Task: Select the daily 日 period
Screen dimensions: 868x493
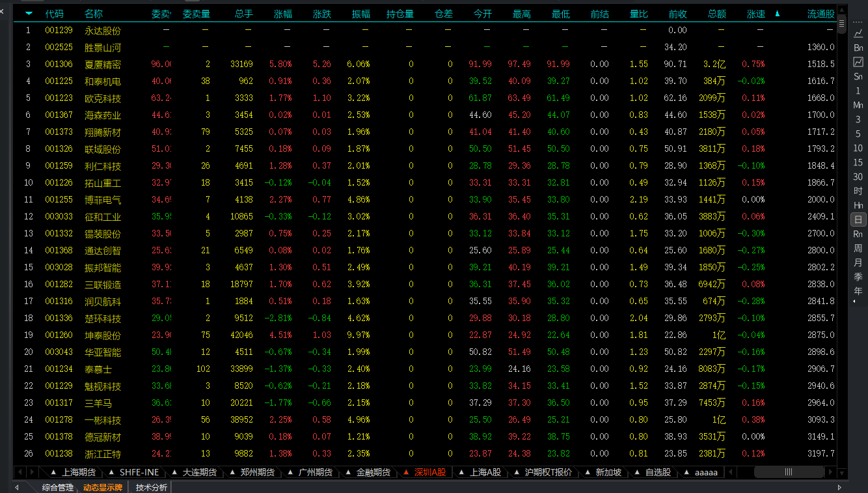Action: [858, 219]
